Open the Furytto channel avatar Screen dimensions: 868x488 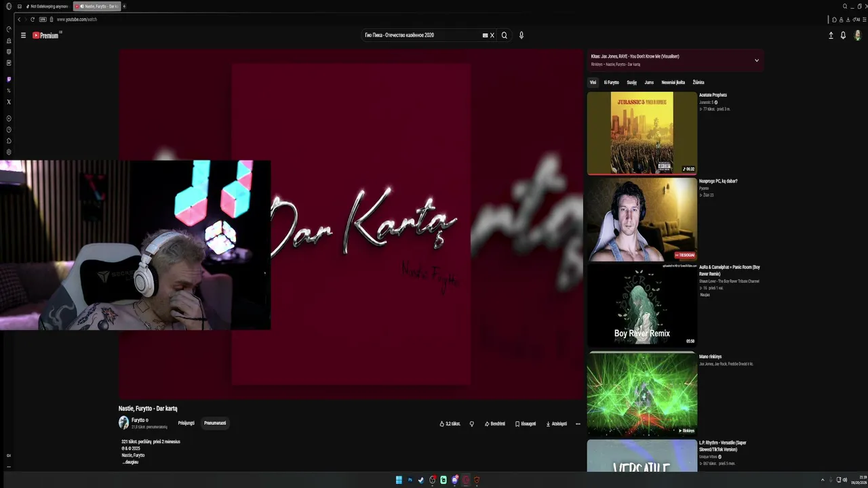click(123, 423)
